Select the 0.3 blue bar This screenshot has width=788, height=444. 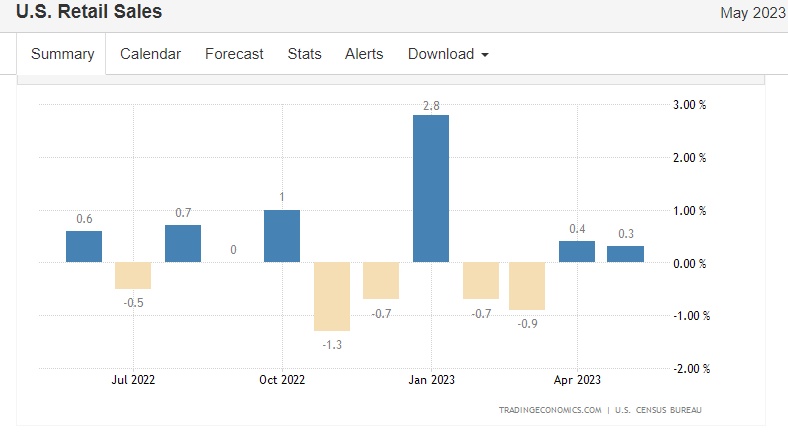tap(625, 254)
